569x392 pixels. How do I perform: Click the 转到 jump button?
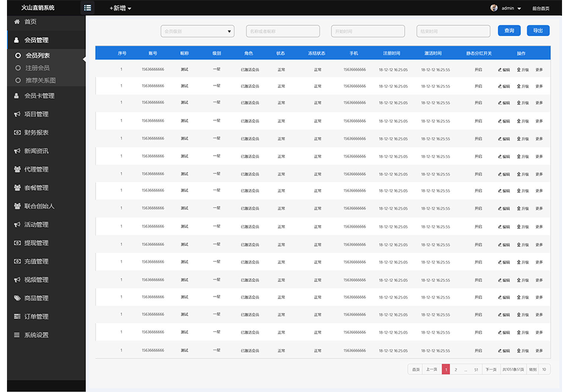[x=533, y=369]
